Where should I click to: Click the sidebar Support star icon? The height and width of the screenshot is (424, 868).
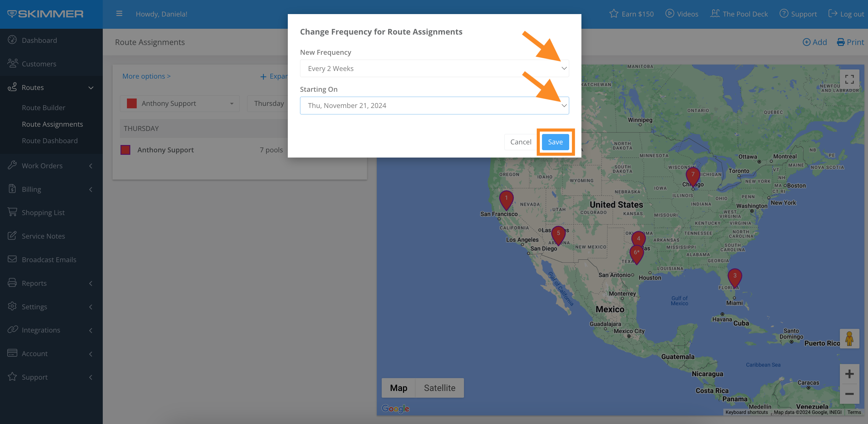coord(12,377)
